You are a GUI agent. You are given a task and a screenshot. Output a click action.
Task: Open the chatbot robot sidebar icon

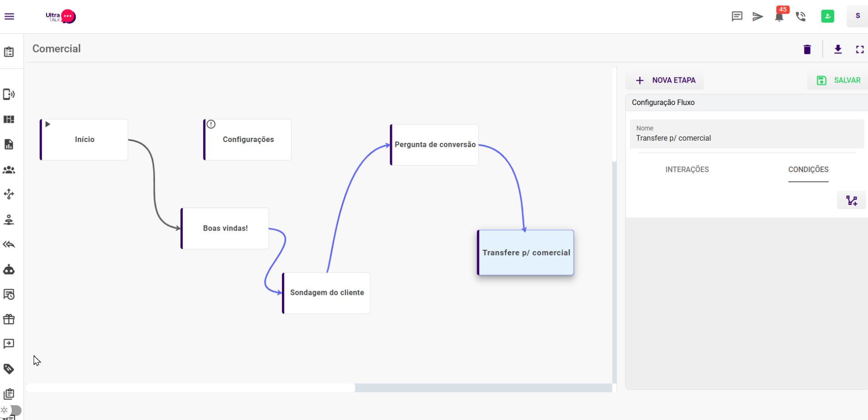[9, 269]
